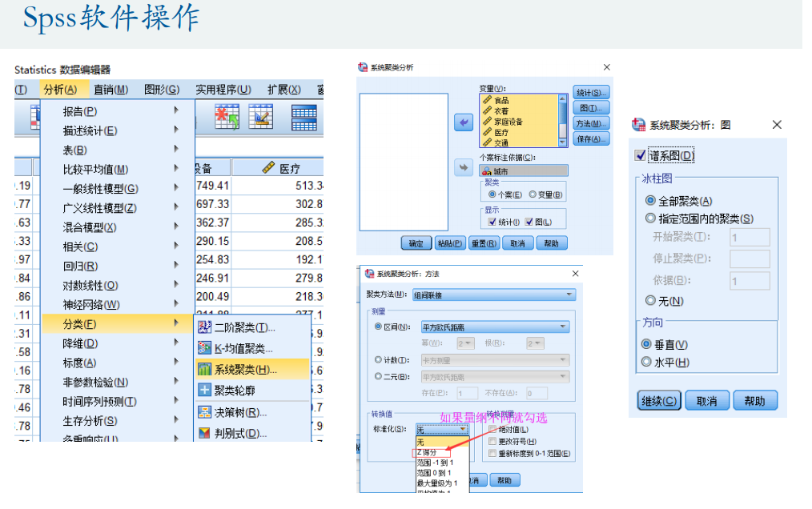The image size is (812, 509).
Task: Open the 分析(A) menu in menu bar
Action: tap(60, 90)
